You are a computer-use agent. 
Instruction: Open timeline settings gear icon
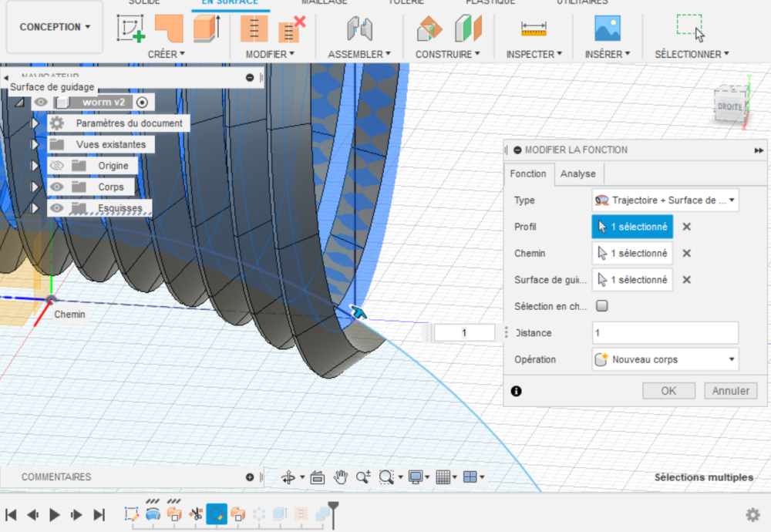click(x=752, y=514)
